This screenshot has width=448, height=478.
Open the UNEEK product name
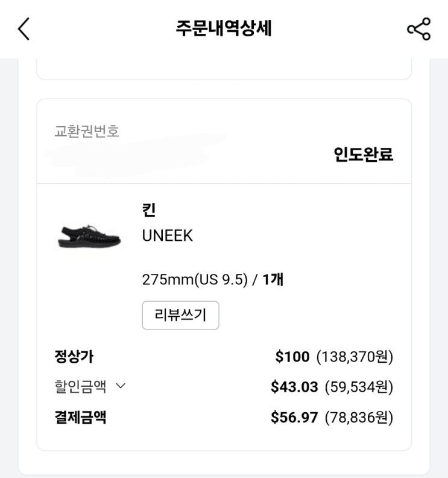tap(168, 236)
